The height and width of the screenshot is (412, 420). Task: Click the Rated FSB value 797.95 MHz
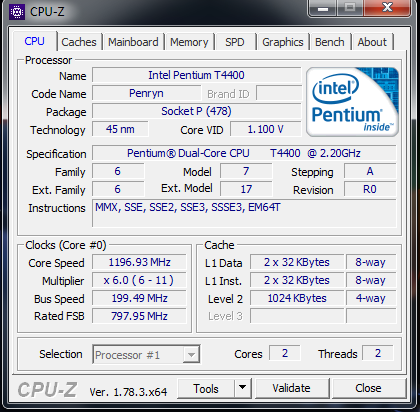tap(139, 316)
